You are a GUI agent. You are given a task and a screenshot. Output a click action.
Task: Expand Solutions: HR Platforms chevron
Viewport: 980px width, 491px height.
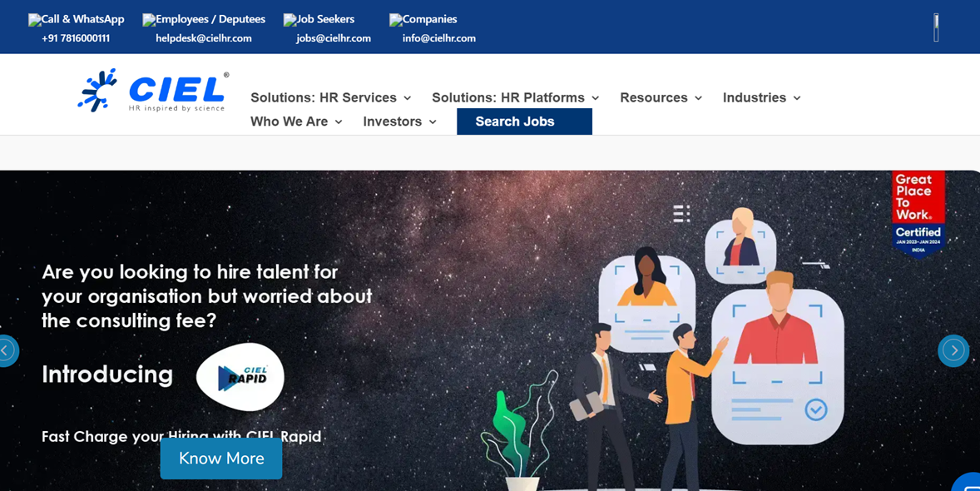596,98
